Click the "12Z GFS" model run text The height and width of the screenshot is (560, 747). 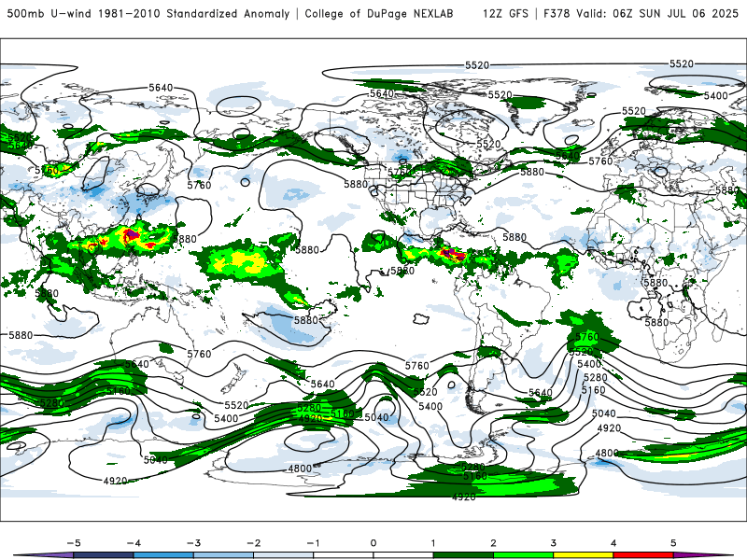coord(505,13)
